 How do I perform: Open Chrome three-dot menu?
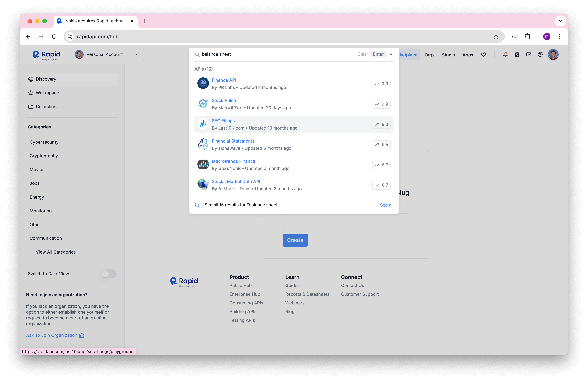560,37
